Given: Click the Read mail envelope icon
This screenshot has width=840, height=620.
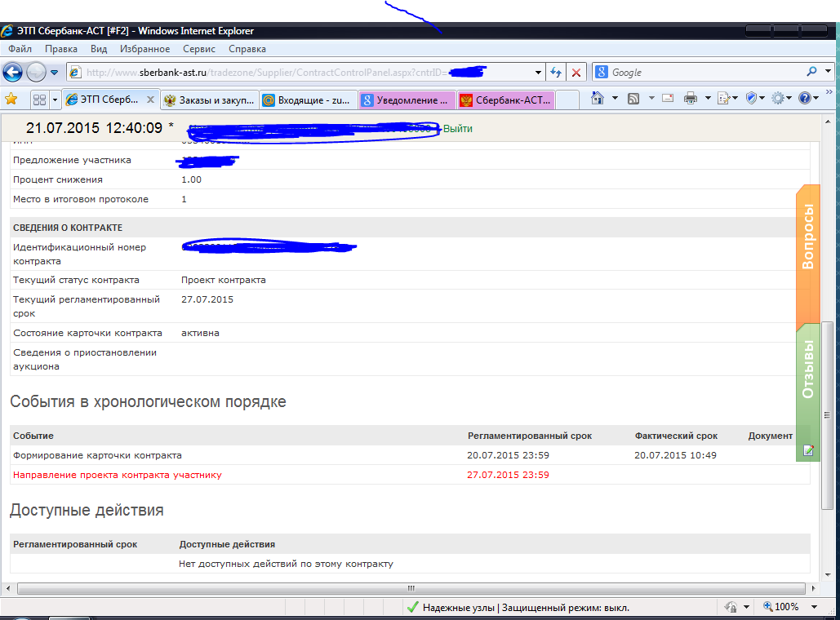Looking at the screenshot, I should pos(667,99).
